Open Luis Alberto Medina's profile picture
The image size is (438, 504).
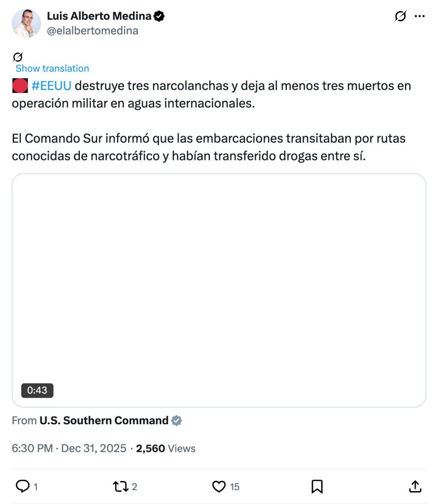pyautogui.click(x=26, y=23)
